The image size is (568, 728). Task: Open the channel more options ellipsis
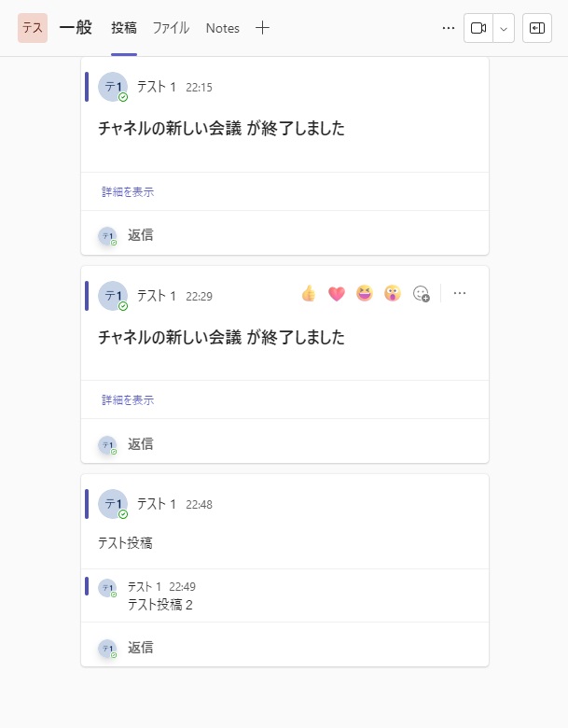pos(449,28)
